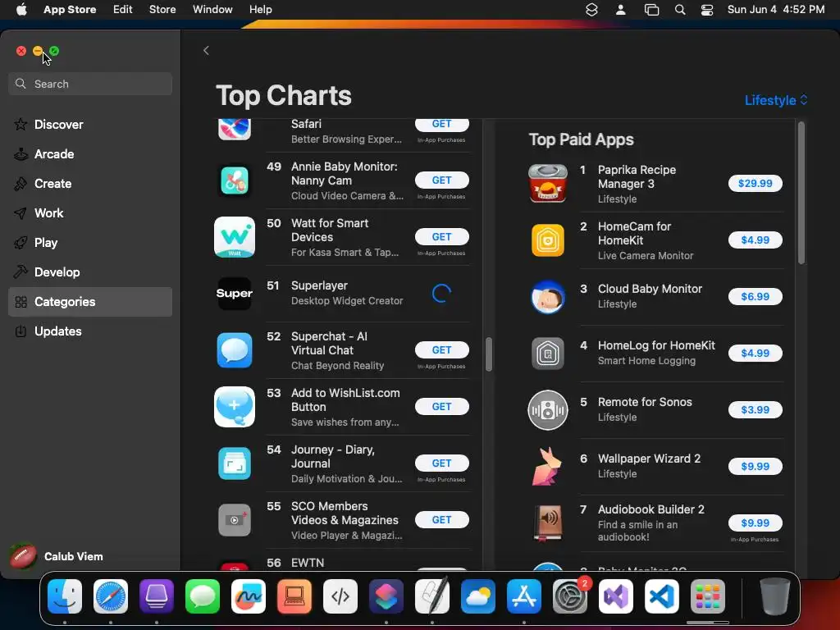Open Safari from the Dock
The height and width of the screenshot is (630, 840).
111,596
